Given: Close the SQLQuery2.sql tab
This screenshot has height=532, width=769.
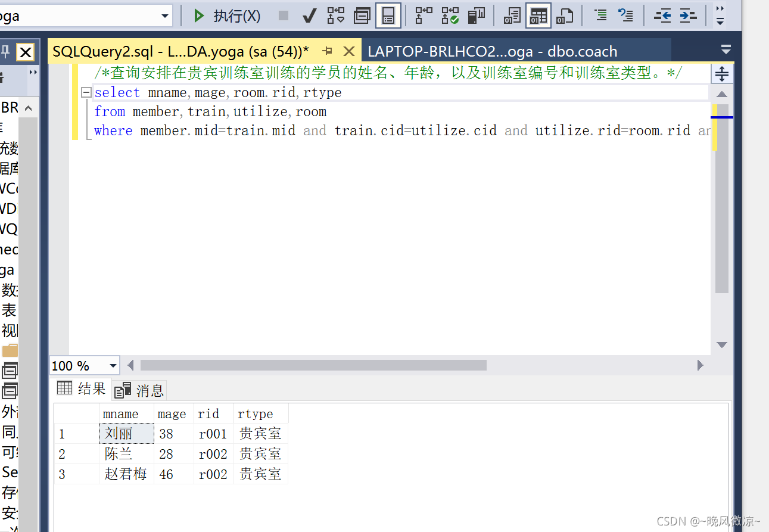Looking at the screenshot, I should pyautogui.click(x=349, y=51).
